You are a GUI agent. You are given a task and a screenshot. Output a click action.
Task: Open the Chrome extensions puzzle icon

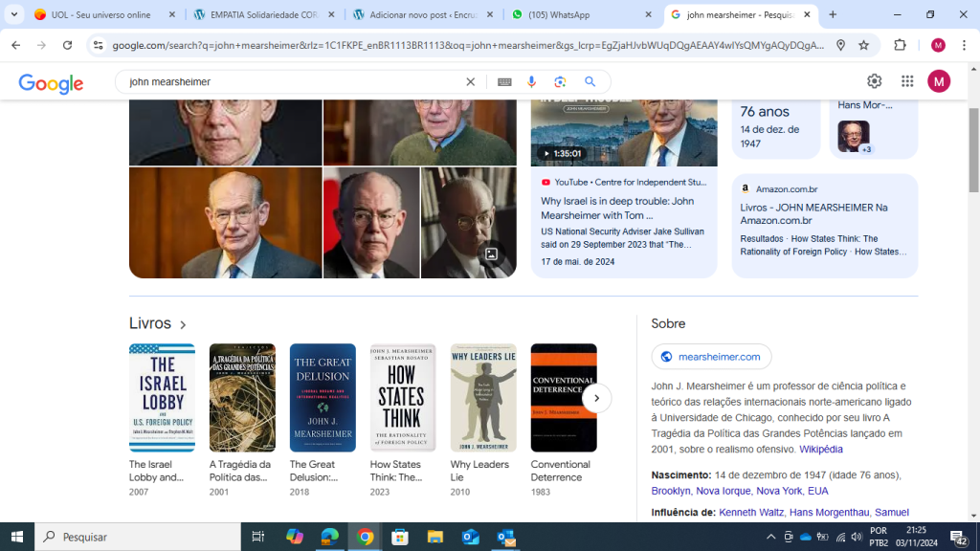[x=900, y=45]
